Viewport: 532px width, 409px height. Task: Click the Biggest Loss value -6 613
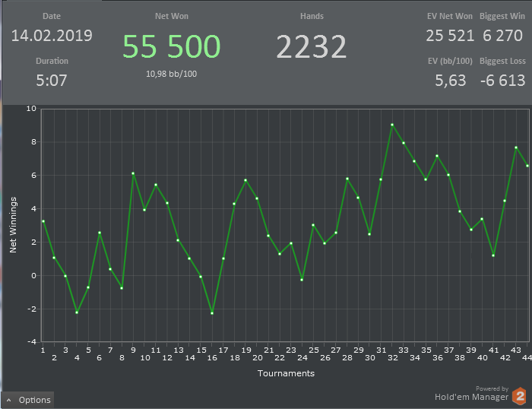pyautogui.click(x=503, y=81)
